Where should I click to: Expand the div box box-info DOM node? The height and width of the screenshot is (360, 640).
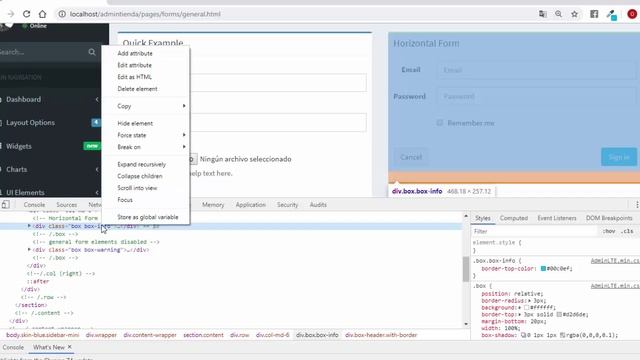(x=29, y=226)
